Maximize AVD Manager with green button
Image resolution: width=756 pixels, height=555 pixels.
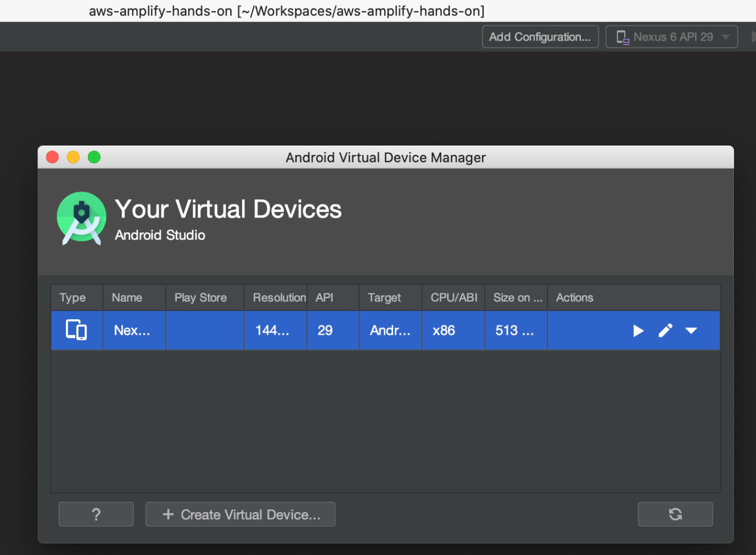point(94,157)
